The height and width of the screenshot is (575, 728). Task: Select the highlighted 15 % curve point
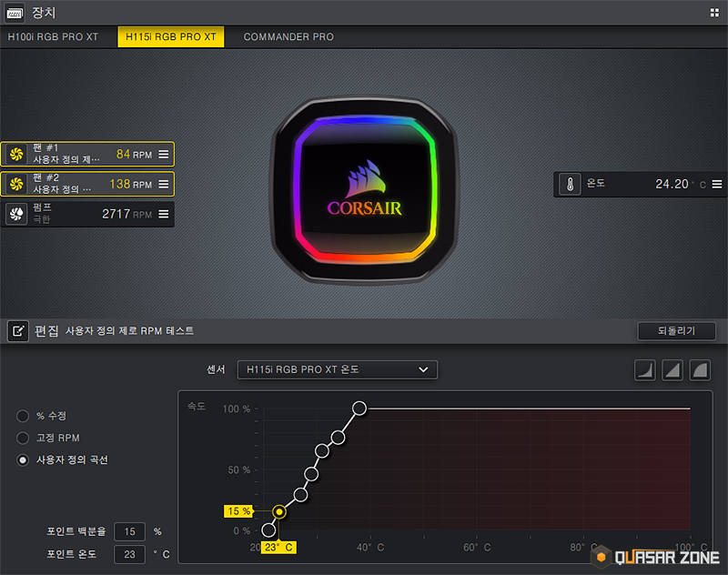tap(279, 511)
